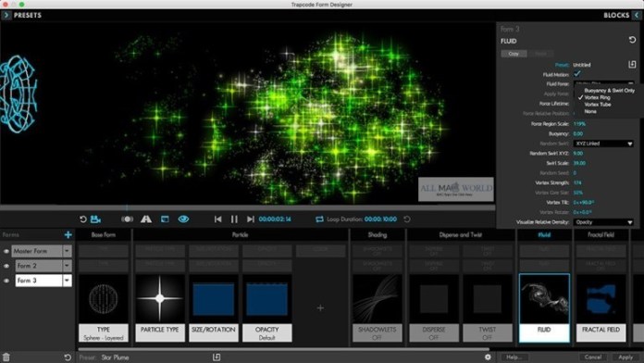This screenshot has width=644, height=363.
Task: Click the current timecode 00:00:02:14
Action: [x=275, y=219]
